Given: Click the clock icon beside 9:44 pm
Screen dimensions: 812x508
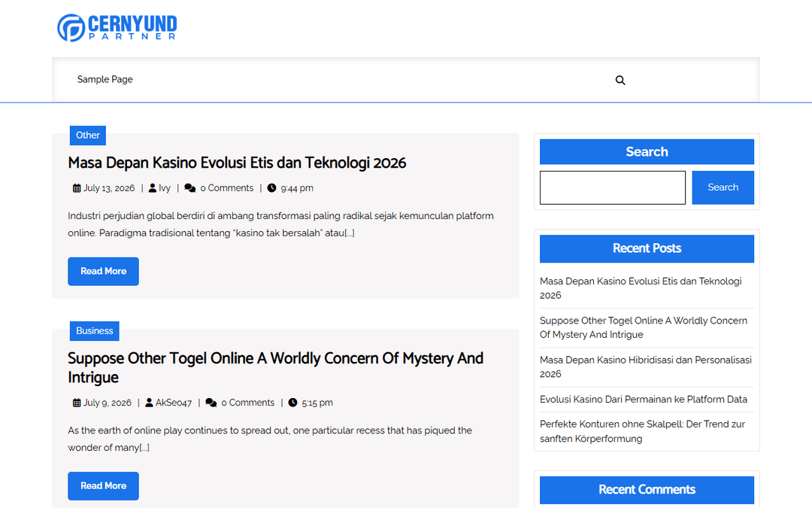Looking at the screenshot, I should (271, 188).
